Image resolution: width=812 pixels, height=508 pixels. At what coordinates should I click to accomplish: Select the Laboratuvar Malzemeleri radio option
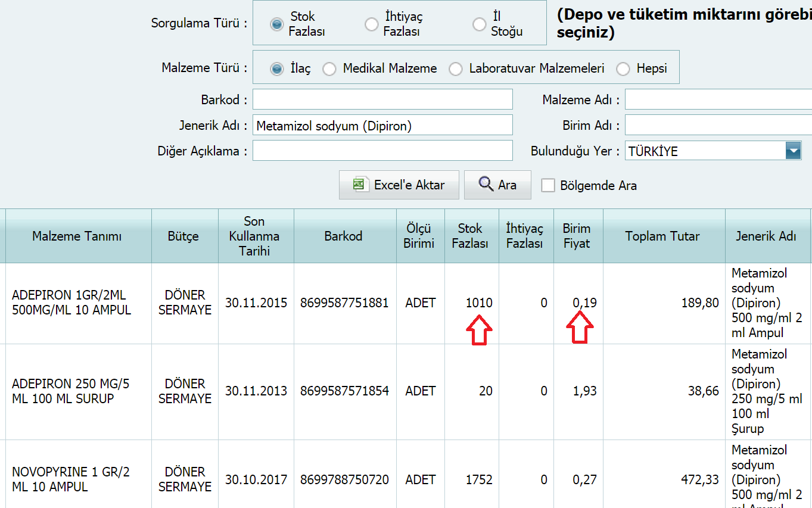(x=456, y=69)
